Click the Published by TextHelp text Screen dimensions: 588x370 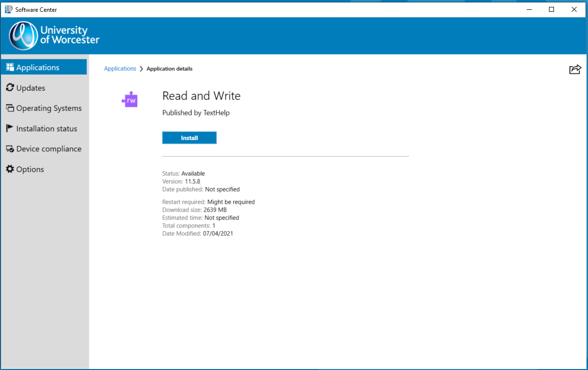(x=196, y=112)
